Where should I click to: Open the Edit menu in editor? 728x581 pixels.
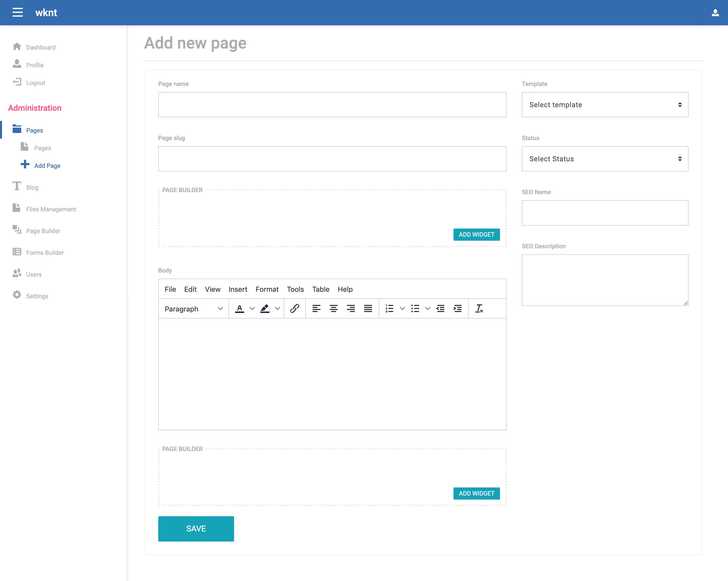pyautogui.click(x=190, y=289)
